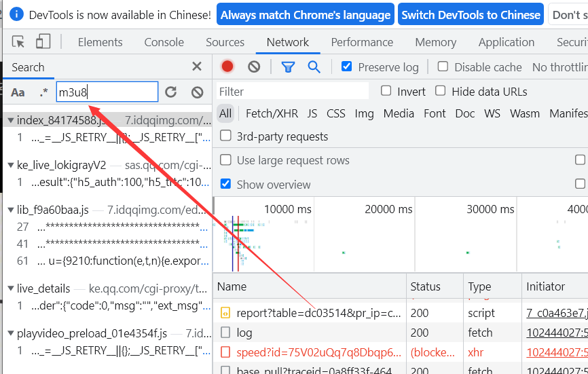The height and width of the screenshot is (374, 588).
Task: Open network search magnifier icon
Action: coord(314,67)
